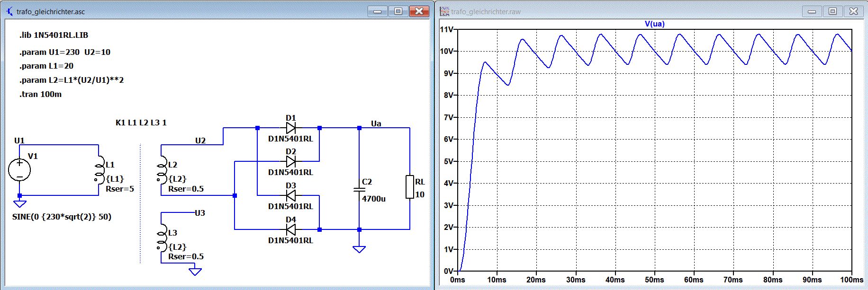
Task: Click the D1N5401RL label under D4
Action: [290, 240]
